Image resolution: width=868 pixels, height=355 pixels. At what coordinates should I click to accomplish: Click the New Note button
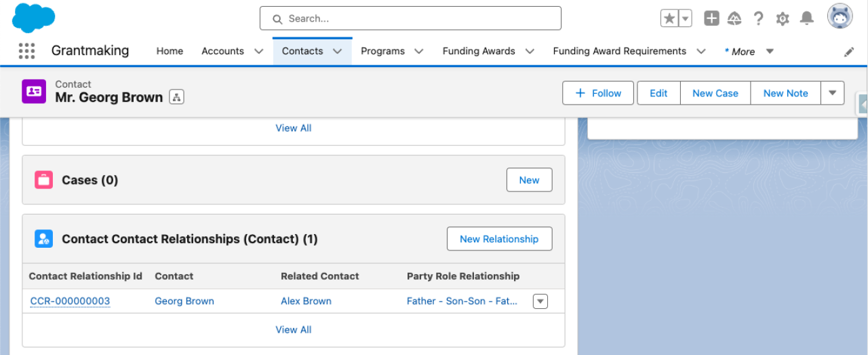tap(785, 93)
